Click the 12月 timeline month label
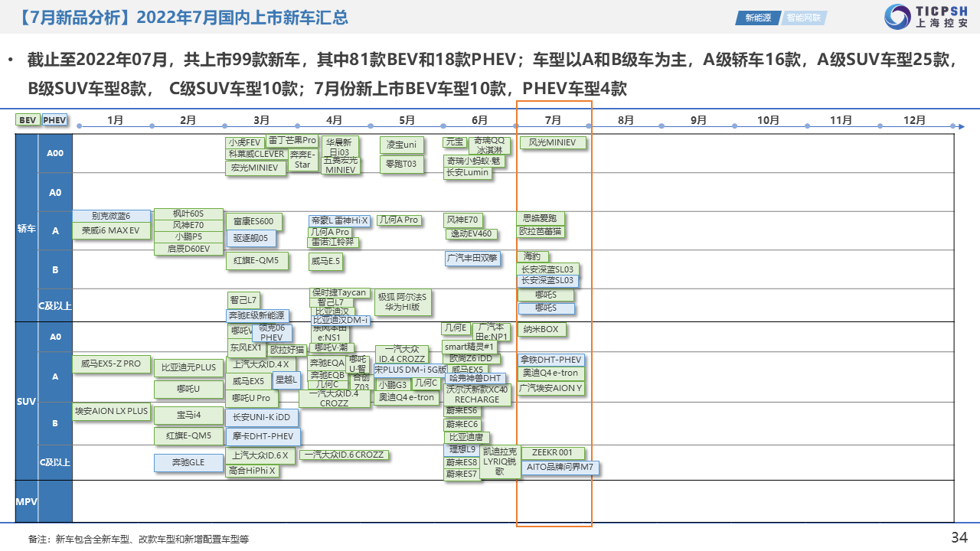980x551 pixels. [x=914, y=120]
